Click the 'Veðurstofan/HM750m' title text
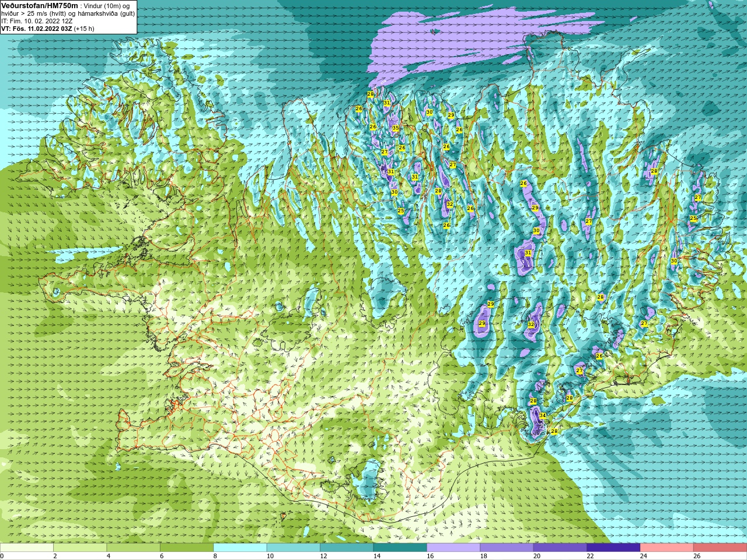Screen dimensions: 747x560 click(x=39, y=5)
